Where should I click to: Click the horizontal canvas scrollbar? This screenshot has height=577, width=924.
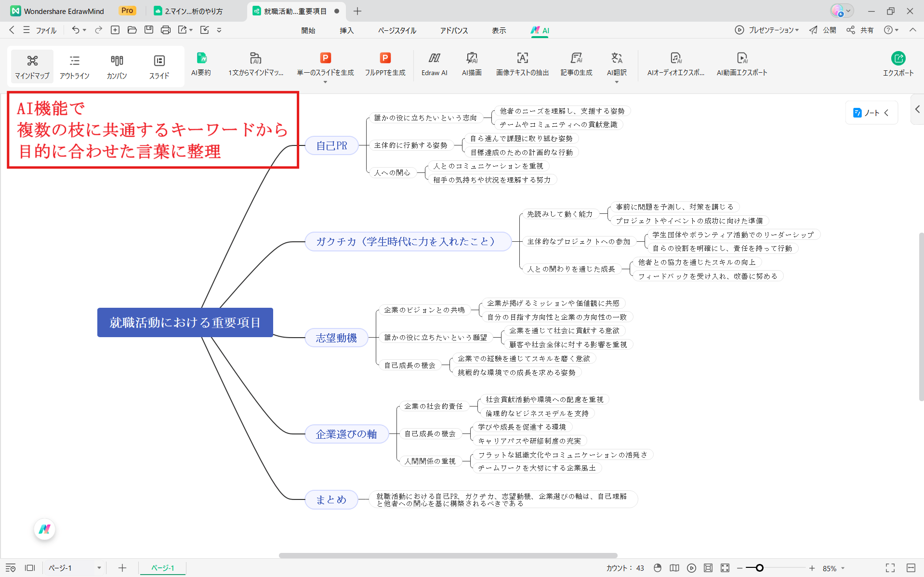(448, 555)
